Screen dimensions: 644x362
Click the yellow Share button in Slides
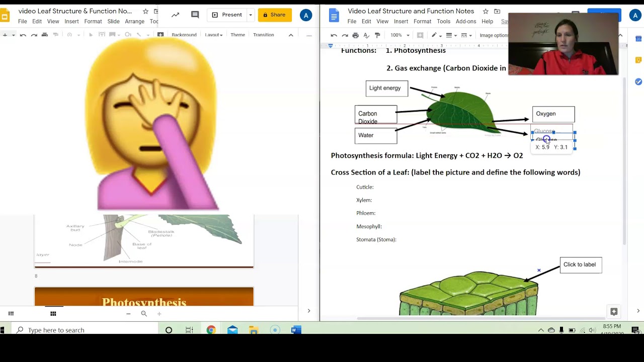275,15
